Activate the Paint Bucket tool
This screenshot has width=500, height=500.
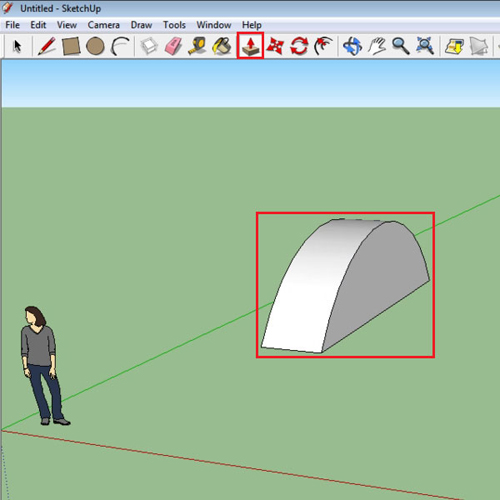click(222, 46)
